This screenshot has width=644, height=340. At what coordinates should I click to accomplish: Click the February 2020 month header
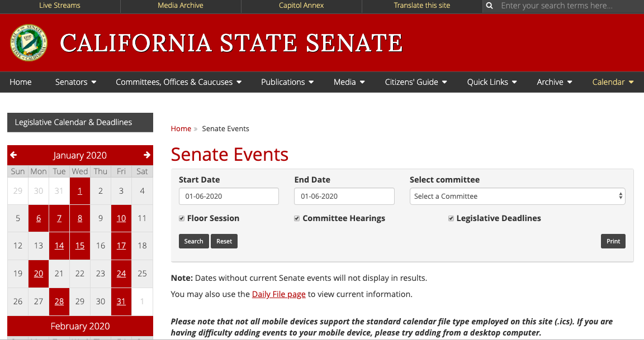coord(80,326)
